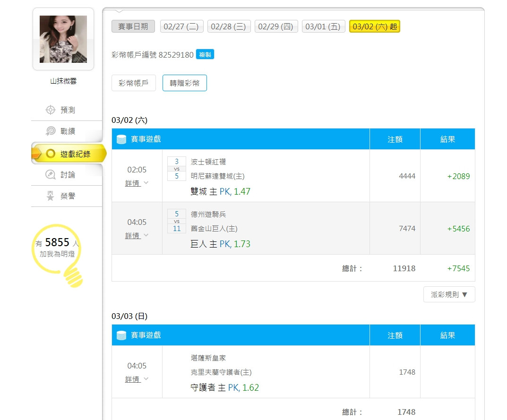Image resolution: width=507 pixels, height=420 pixels.
Task: Click account number 82529180
Action: [176, 55]
